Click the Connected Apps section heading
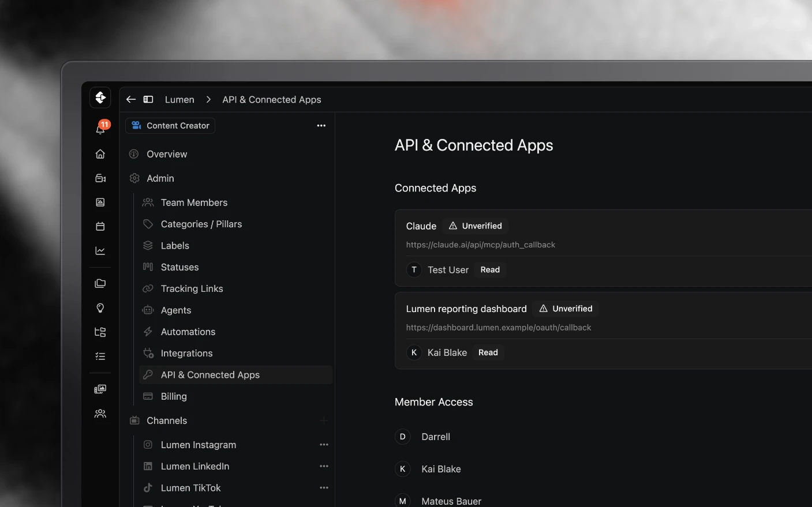The image size is (812, 507). (x=435, y=188)
